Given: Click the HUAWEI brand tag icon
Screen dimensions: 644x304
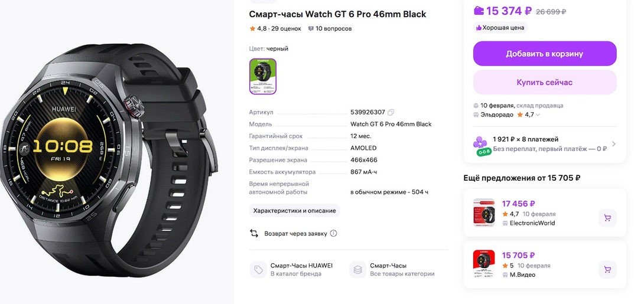Looking at the screenshot, I should 258,270.
